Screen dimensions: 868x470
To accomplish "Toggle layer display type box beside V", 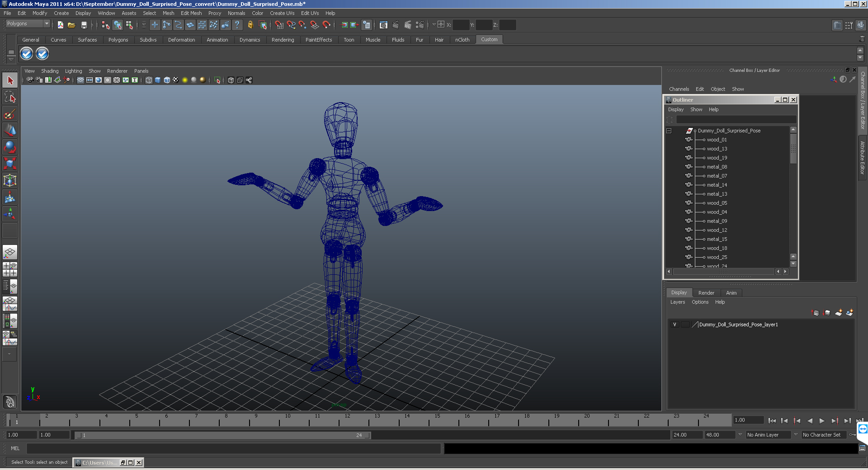I will pos(685,324).
